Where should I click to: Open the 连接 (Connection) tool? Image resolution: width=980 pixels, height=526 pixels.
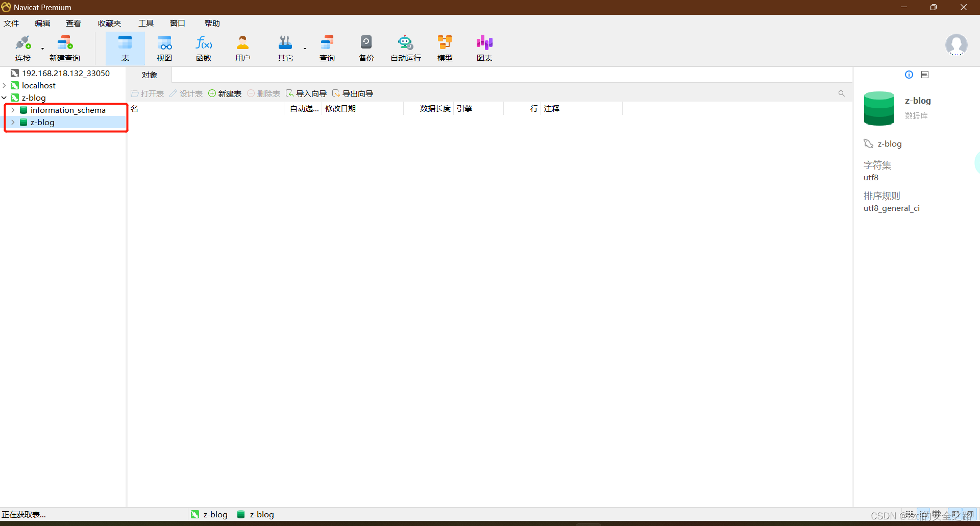pos(23,49)
